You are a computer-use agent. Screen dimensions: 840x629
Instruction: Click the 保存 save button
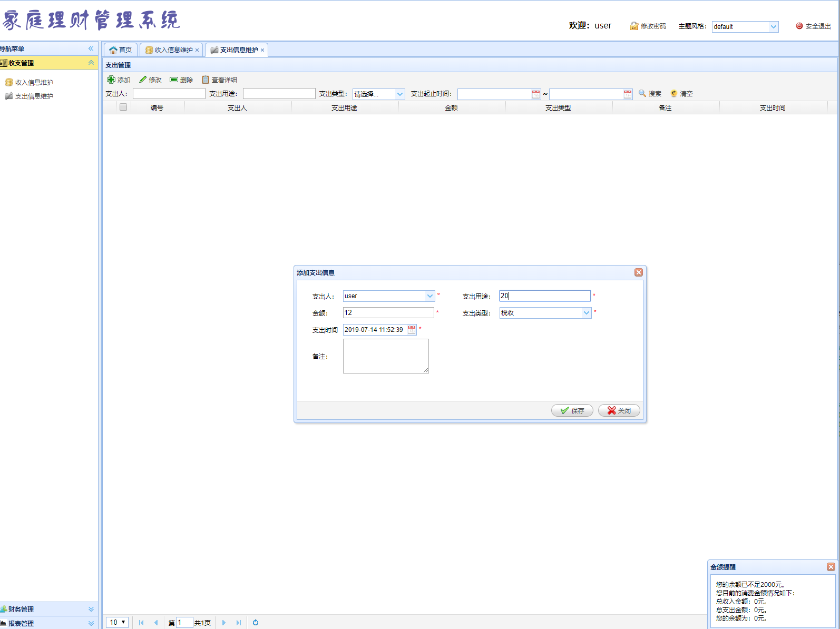coord(572,410)
